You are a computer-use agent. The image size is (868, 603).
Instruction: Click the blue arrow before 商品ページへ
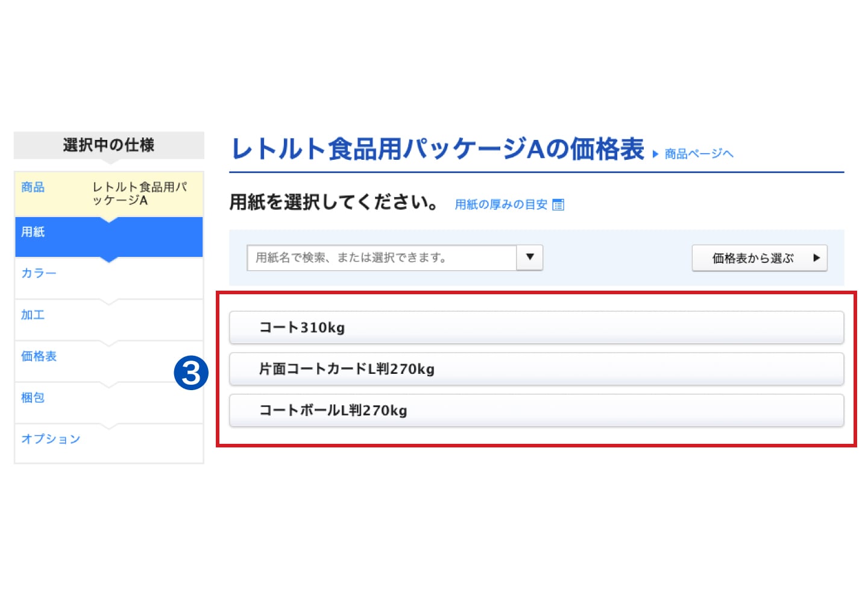655,154
